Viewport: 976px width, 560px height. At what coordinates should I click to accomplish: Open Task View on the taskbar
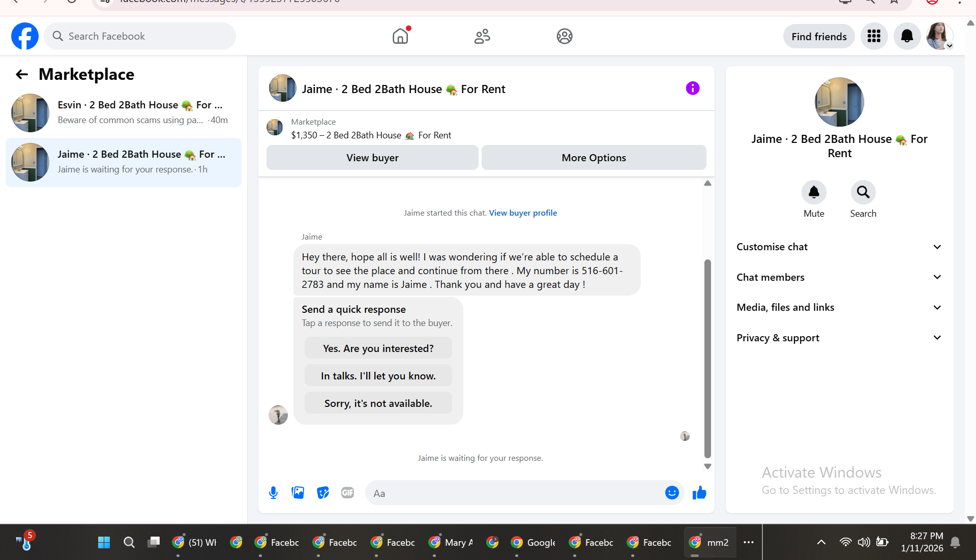[154, 542]
